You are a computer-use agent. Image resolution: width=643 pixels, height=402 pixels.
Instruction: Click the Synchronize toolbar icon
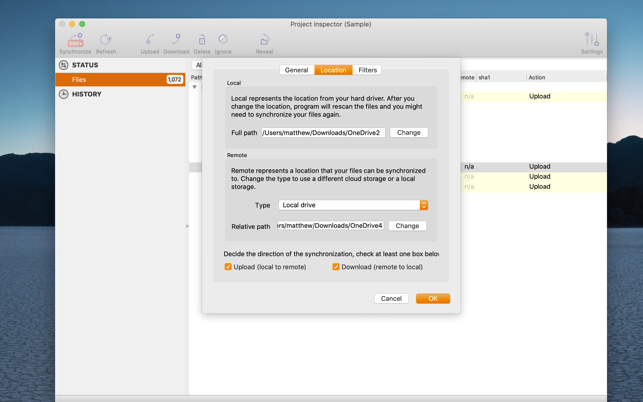coord(75,41)
